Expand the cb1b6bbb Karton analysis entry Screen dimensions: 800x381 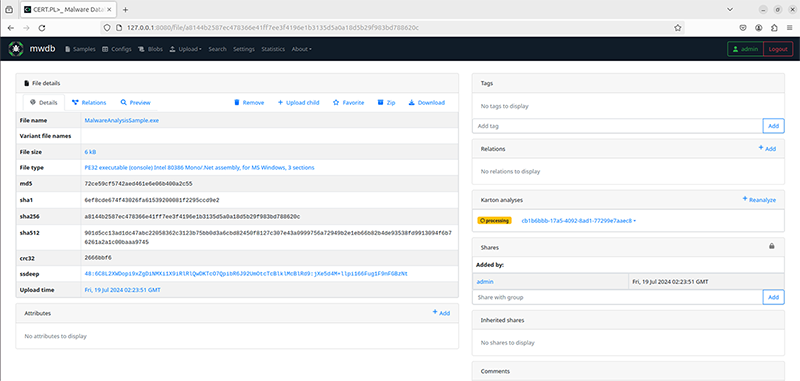pyautogui.click(x=579, y=221)
